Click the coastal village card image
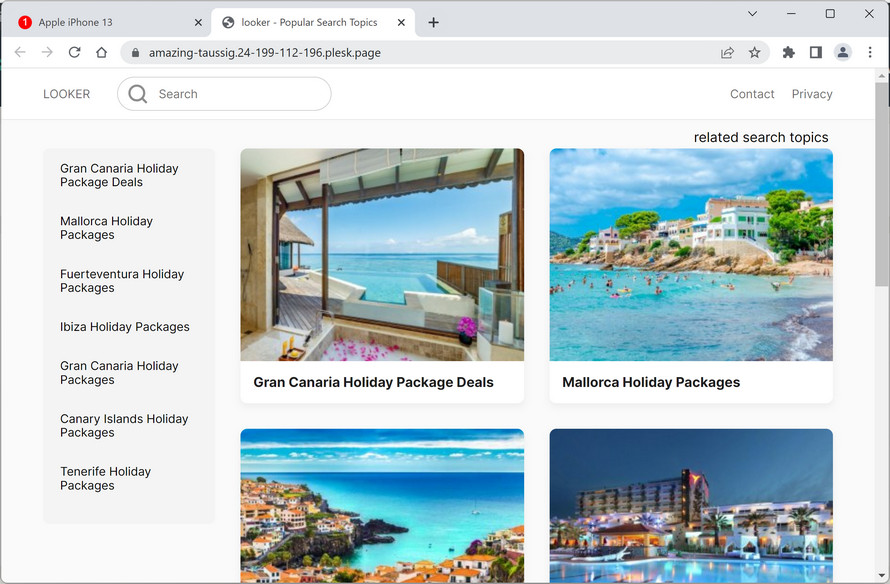 [382, 506]
